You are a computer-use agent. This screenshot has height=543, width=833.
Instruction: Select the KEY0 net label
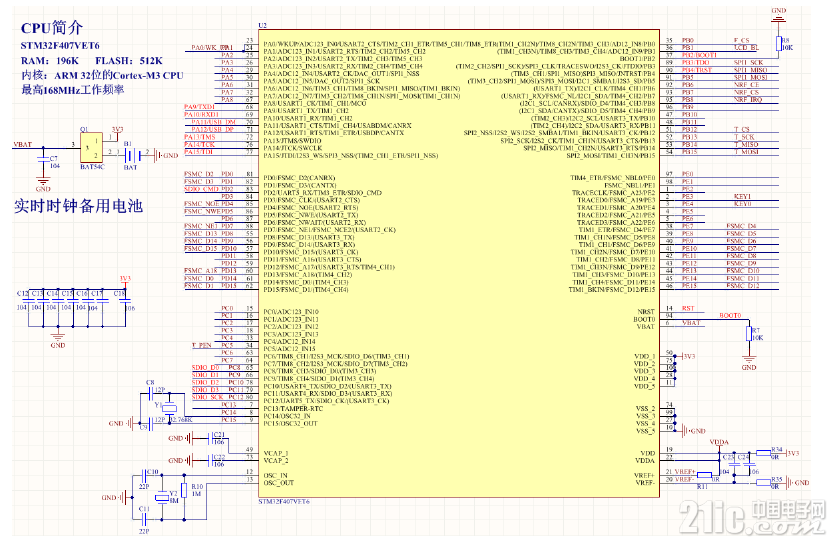click(742, 204)
